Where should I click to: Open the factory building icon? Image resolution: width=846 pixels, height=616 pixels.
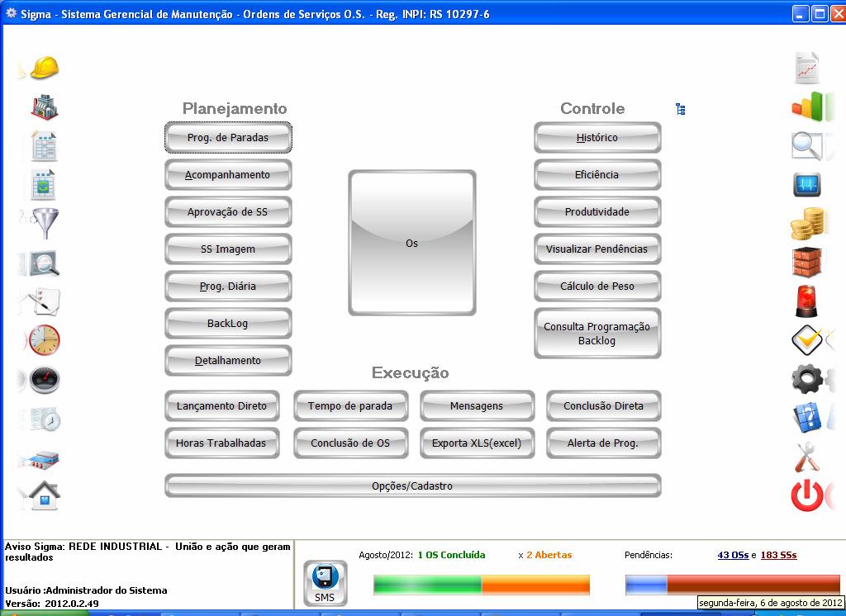(x=45, y=107)
